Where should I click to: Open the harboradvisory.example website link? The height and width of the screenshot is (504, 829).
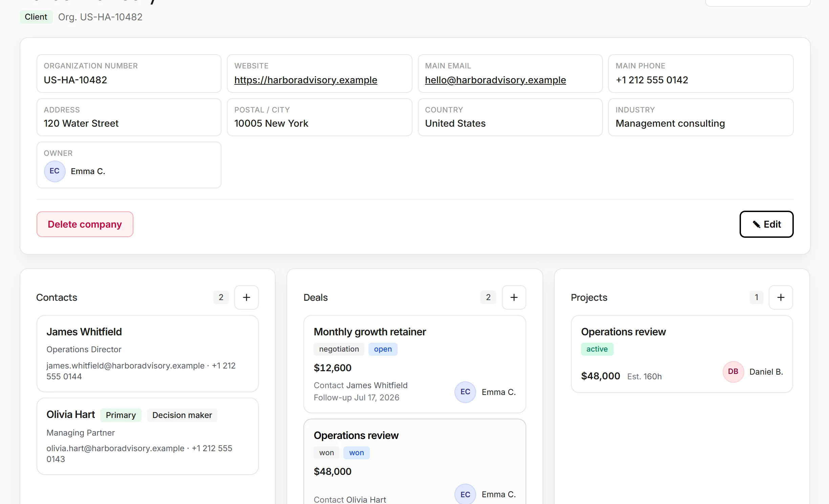click(x=305, y=80)
